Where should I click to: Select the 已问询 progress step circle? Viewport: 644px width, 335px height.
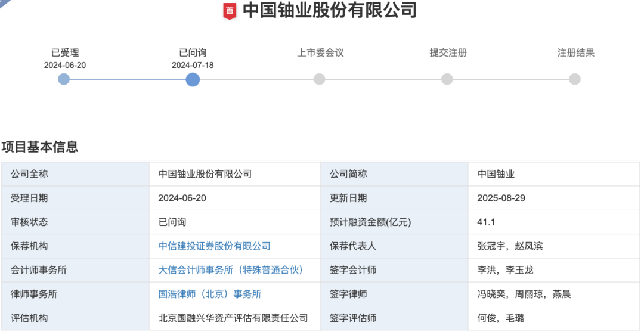(193, 80)
